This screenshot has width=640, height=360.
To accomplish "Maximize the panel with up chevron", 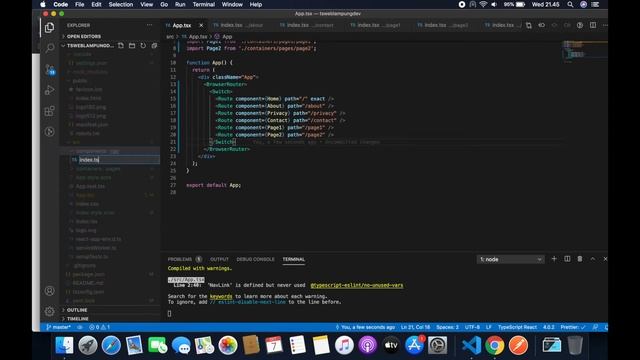I will 593,259.
